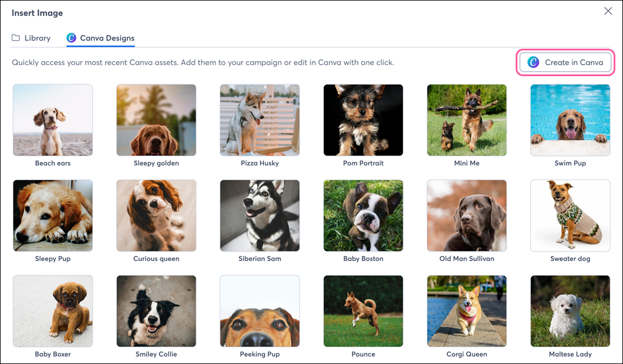Click the Canva logo on the Canva Designs tab
The image size is (623, 364).
[72, 38]
